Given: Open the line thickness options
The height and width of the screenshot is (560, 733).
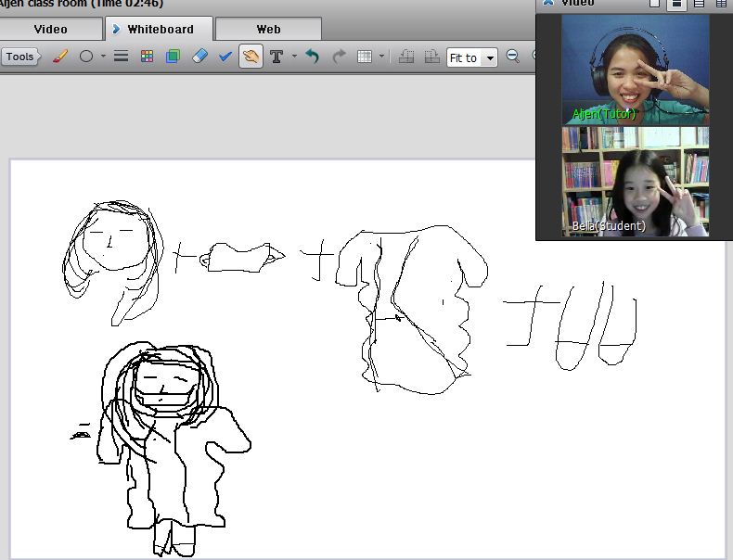Looking at the screenshot, I should click(121, 57).
